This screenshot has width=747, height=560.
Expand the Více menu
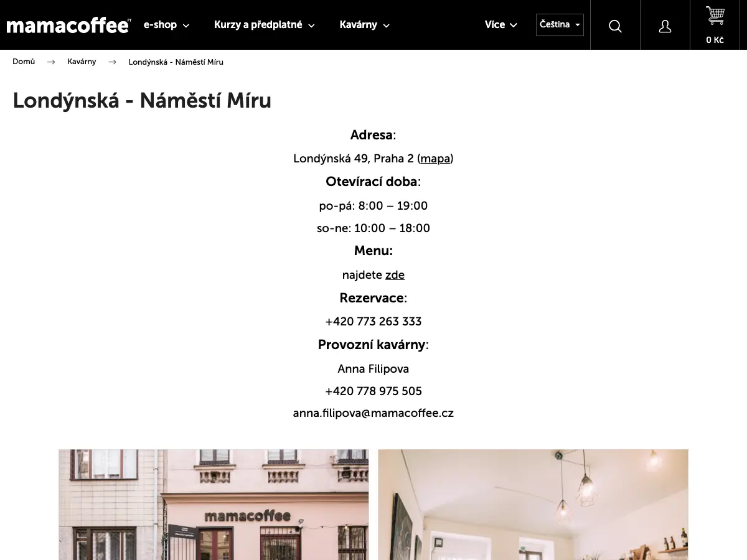[501, 25]
